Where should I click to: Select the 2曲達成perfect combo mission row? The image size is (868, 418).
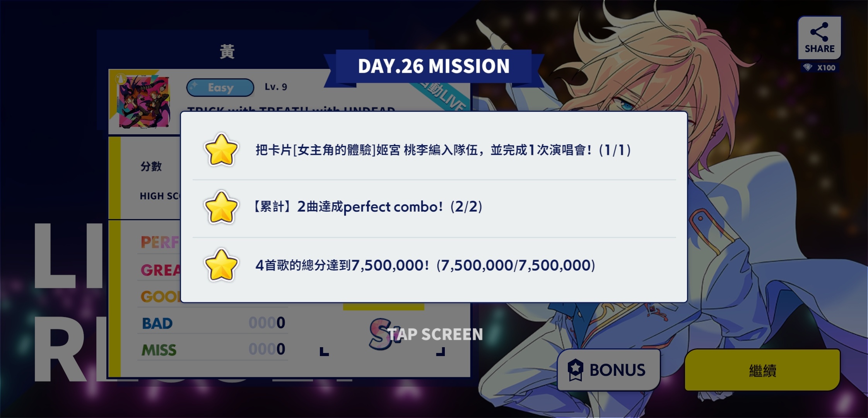434,208
